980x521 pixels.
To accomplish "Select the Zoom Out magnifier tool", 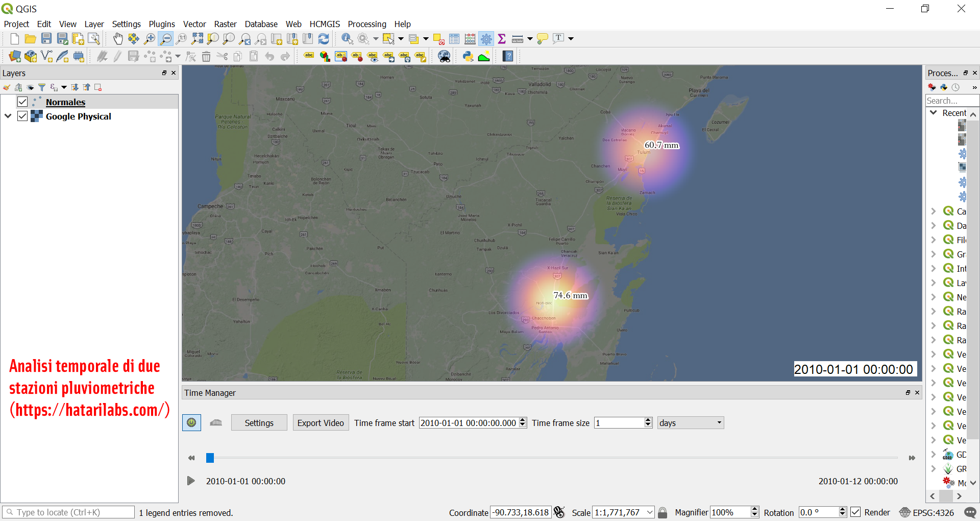I will click(165, 39).
